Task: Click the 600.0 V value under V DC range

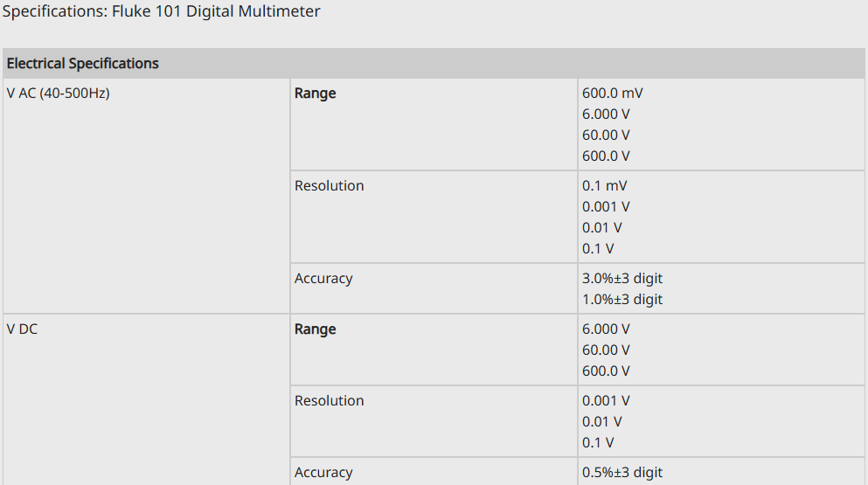Action: 606,371
